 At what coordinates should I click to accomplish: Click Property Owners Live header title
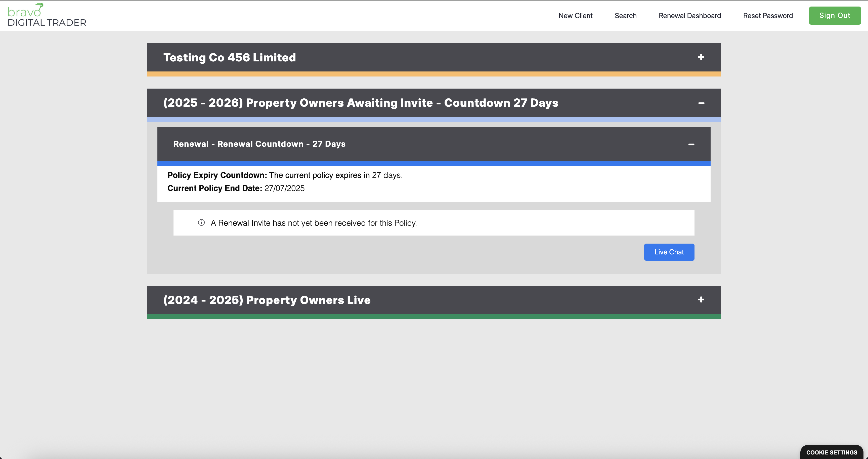tap(267, 300)
